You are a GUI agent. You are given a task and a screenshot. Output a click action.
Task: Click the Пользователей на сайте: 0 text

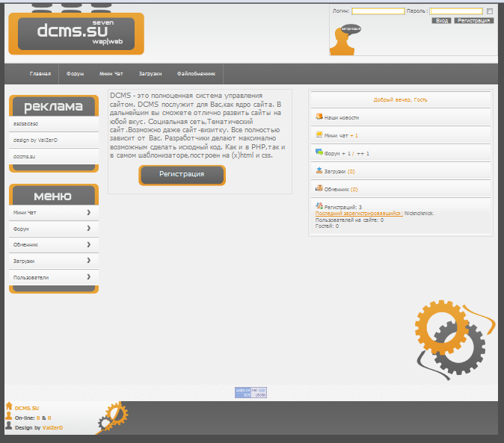click(349, 220)
